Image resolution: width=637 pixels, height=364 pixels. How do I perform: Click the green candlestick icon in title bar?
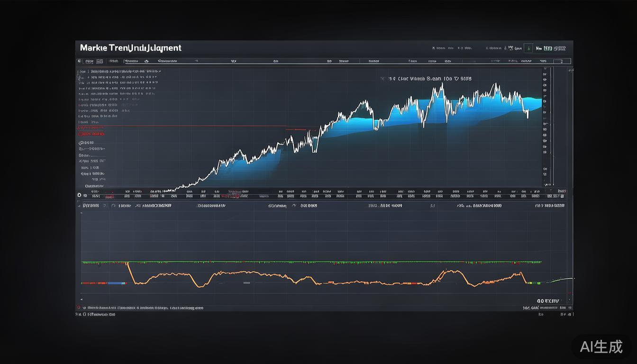[528, 48]
